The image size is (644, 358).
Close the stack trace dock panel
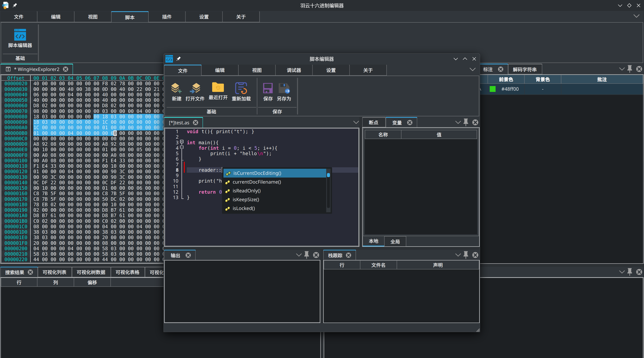[x=475, y=255]
